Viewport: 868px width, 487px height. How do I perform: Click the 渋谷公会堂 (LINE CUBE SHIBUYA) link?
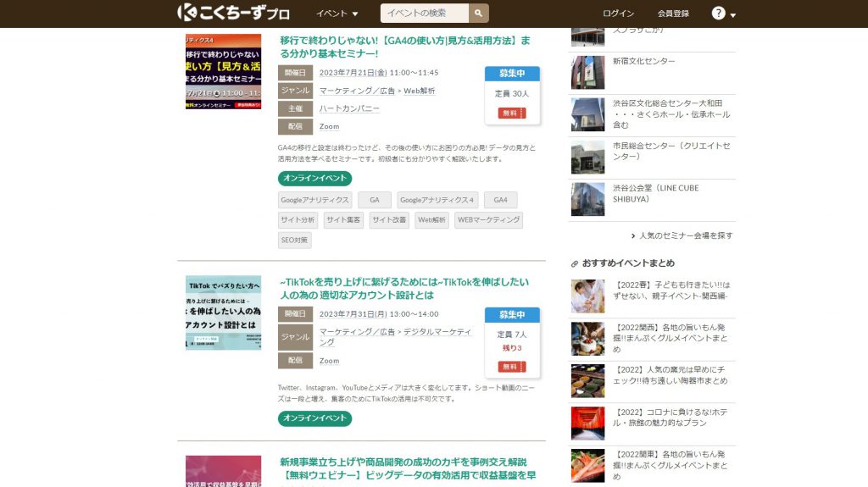[656, 193]
